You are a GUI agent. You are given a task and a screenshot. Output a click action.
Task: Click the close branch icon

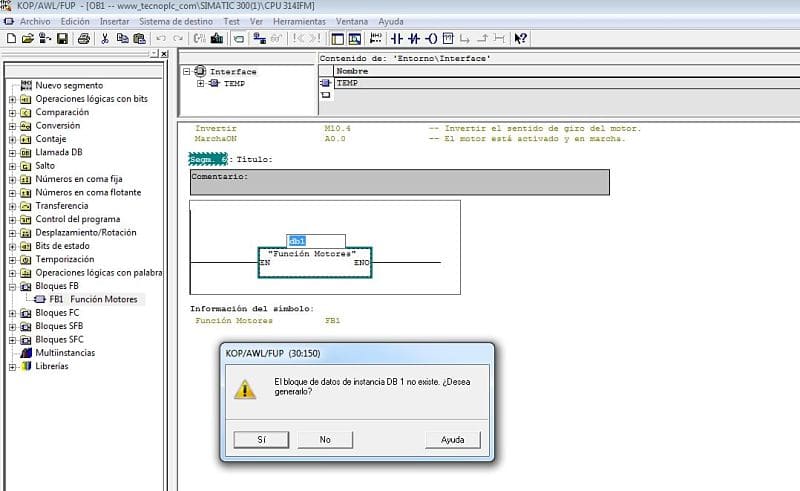click(x=482, y=38)
